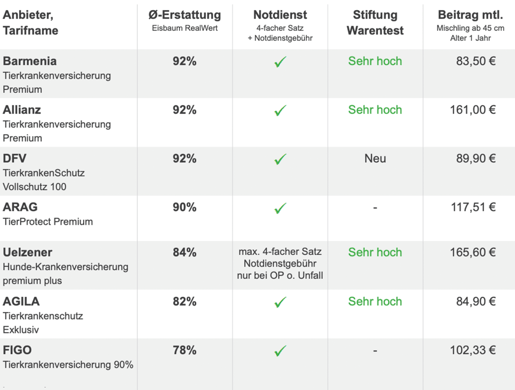Image resolution: width=515 pixels, height=390 pixels.
Task: Click the Neu rating in the DFV row
Action: click(x=375, y=158)
